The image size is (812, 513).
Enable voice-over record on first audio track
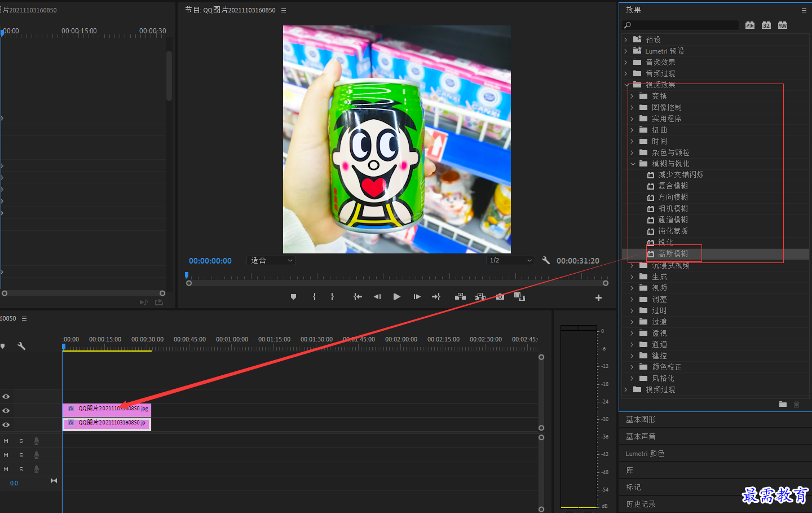36,441
